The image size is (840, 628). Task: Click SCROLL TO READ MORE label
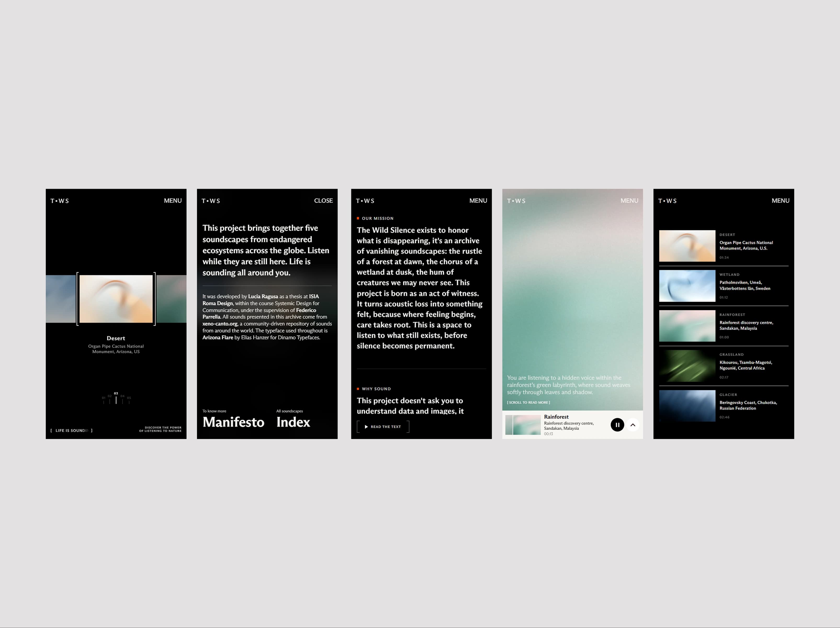point(528,402)
